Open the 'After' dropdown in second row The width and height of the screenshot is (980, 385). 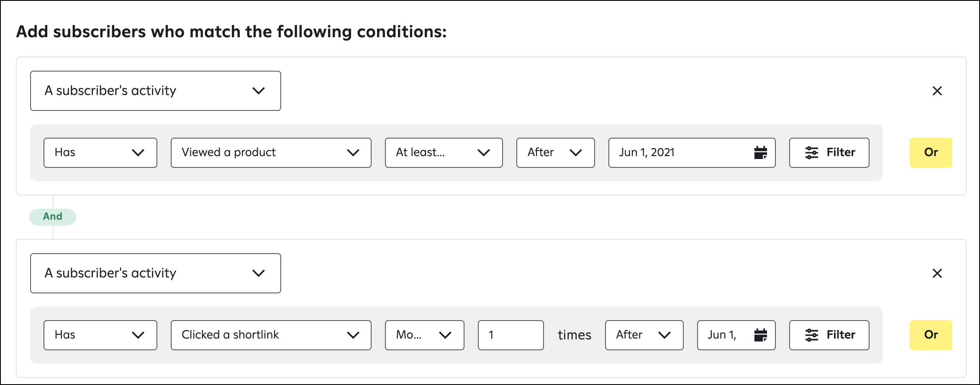pyautogui.click(x=644, y=335)
